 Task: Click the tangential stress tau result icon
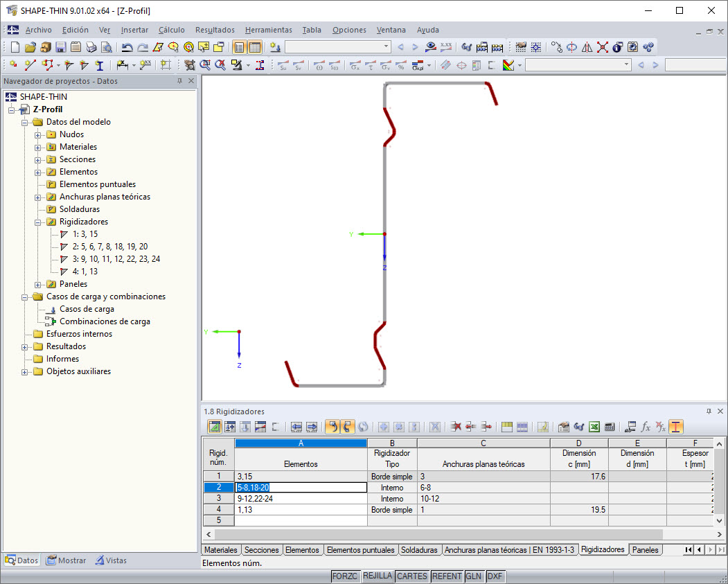pos(371,65)
